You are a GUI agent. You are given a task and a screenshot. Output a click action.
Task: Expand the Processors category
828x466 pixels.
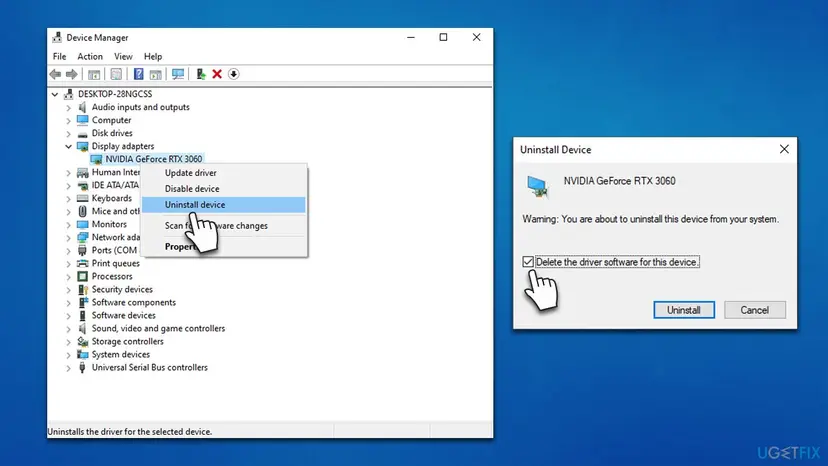[69, 277]
